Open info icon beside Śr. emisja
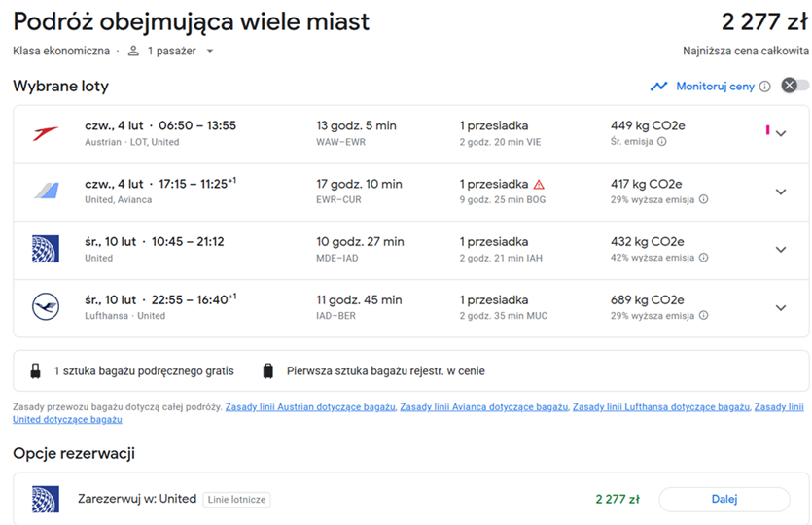The image size is (812, 525). (662, 141)
